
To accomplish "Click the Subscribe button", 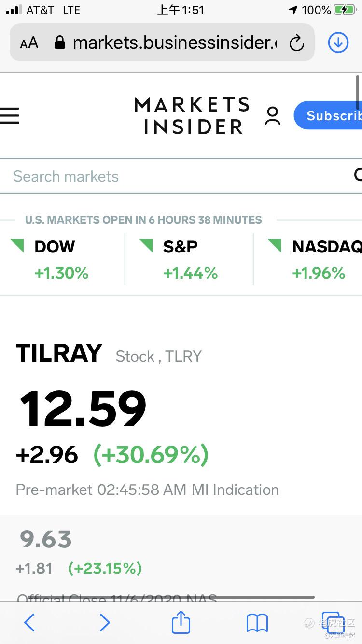I will 328,115.
